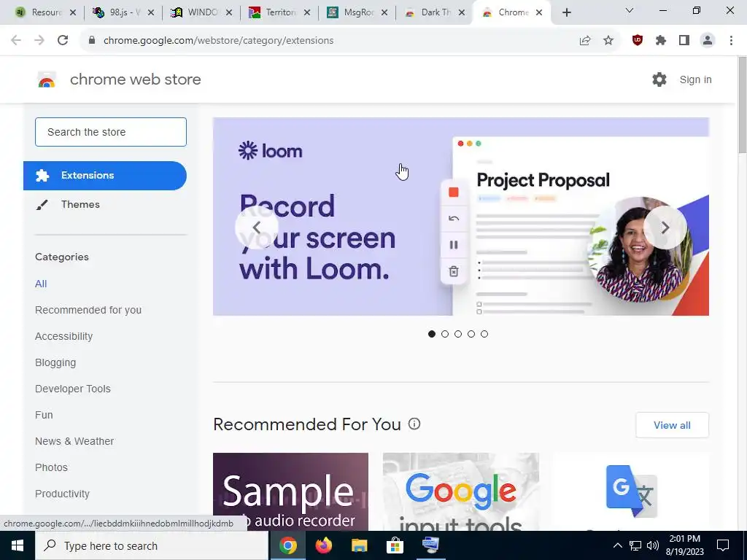
Task: Choose Developer Tools category
Action: (x=73, y=389)
